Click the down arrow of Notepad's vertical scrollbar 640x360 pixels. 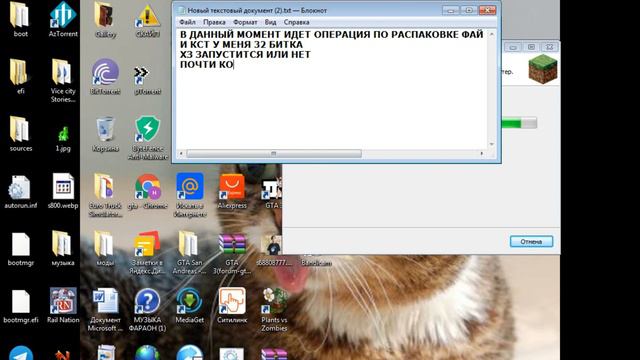tap(491, 144)
